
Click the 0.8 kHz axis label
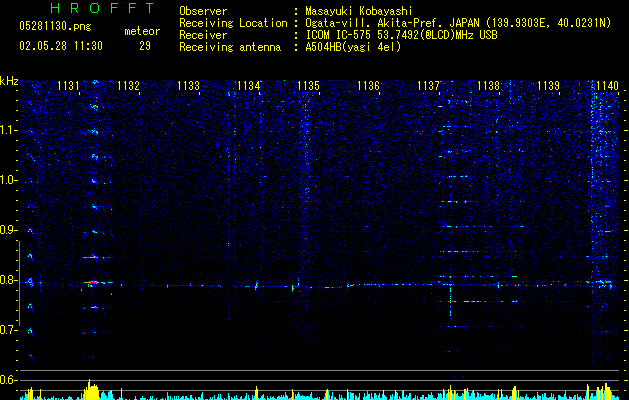point(9,280)
